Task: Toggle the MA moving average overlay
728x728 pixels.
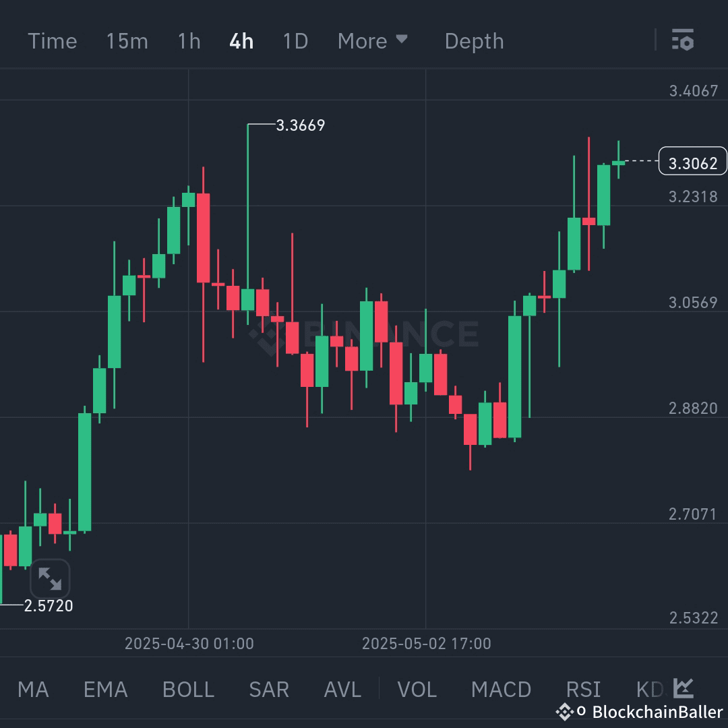Action: pyautogui.click(x=32, y=690)
